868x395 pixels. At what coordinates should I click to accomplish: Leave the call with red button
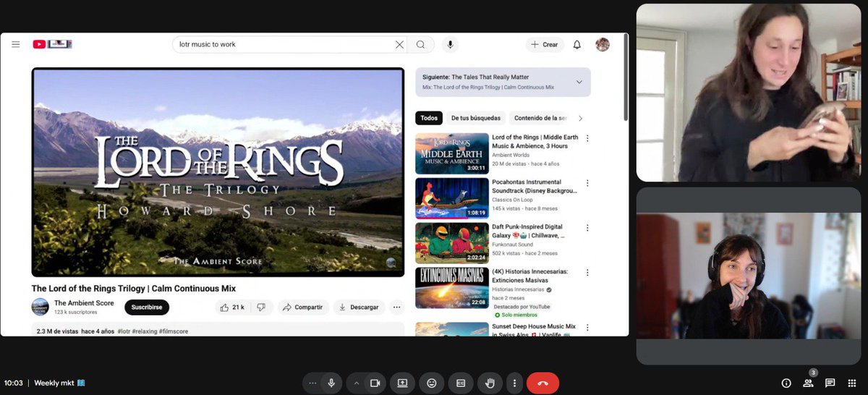coord(542,383)
